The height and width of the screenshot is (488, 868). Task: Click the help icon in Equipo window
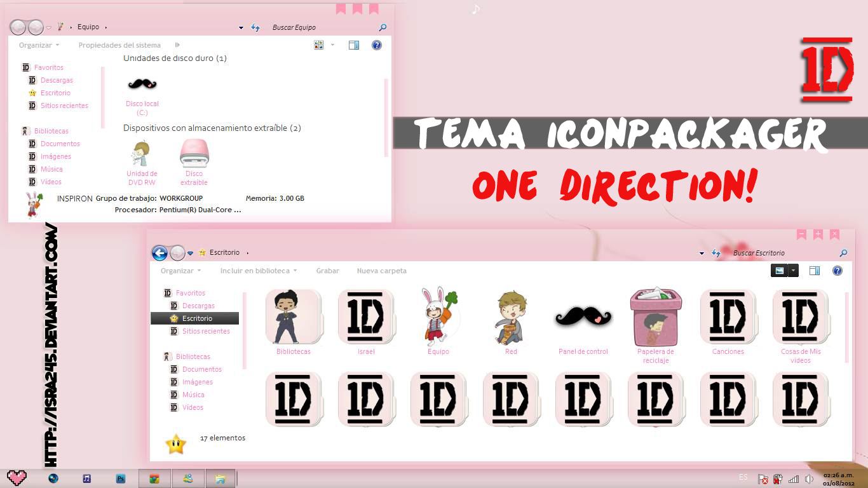click(377, 45)
